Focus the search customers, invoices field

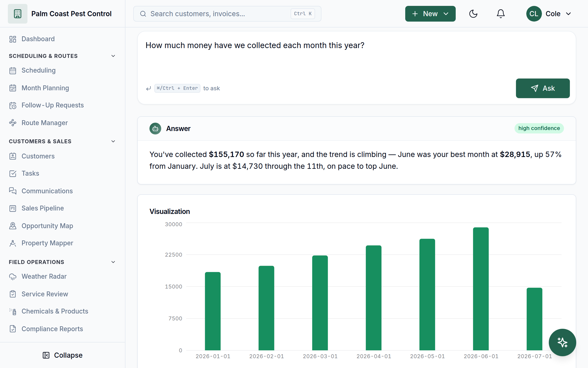click(227, 14)
